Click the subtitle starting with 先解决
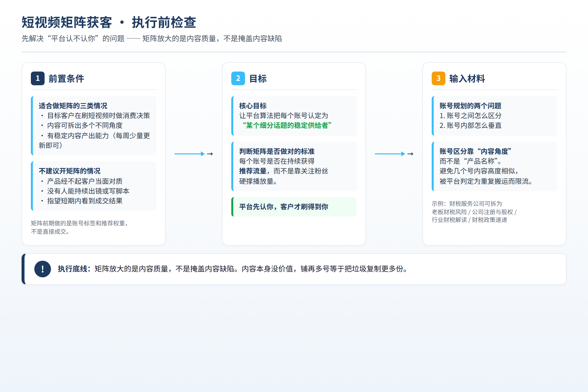Image resolution: width=588 pixels, height=392 pixels. [152, 38]
